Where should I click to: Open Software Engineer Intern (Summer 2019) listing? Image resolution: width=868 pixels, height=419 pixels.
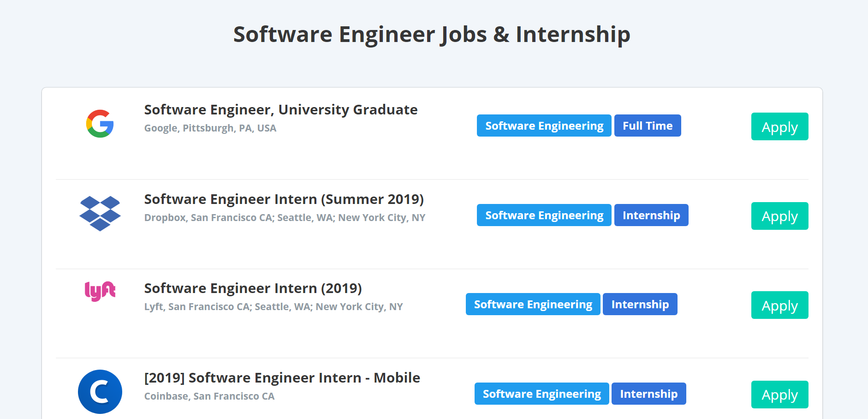tap(284, 199)
